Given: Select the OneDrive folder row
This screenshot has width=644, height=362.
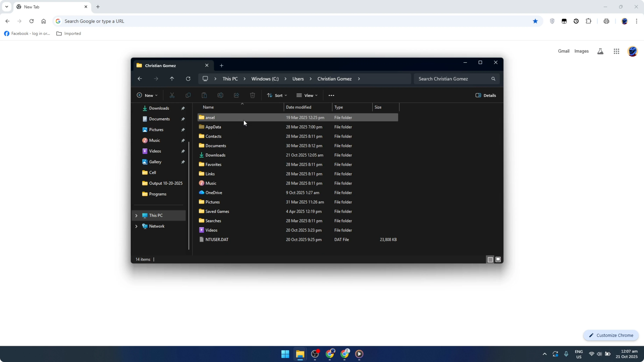Looking at the screenshot, I should click(x=298, y=193).
